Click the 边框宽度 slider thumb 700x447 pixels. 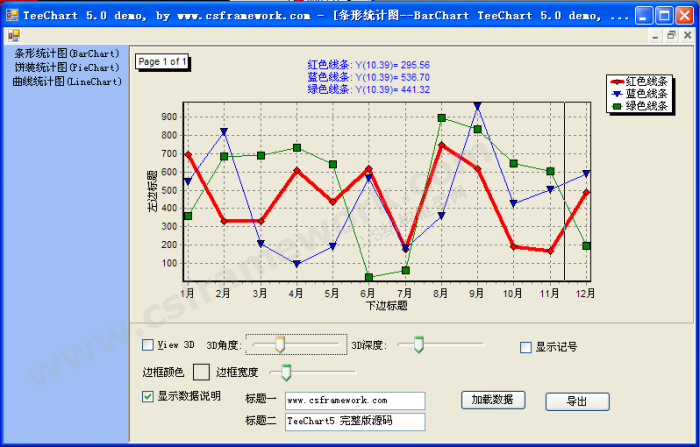tap(286, 373)
